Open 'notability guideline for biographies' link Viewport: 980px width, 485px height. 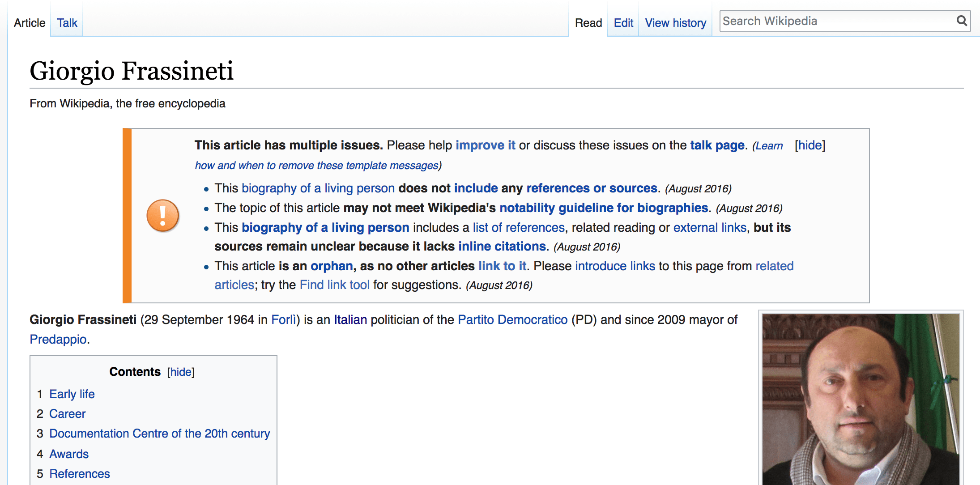click(x=604, y=208)
